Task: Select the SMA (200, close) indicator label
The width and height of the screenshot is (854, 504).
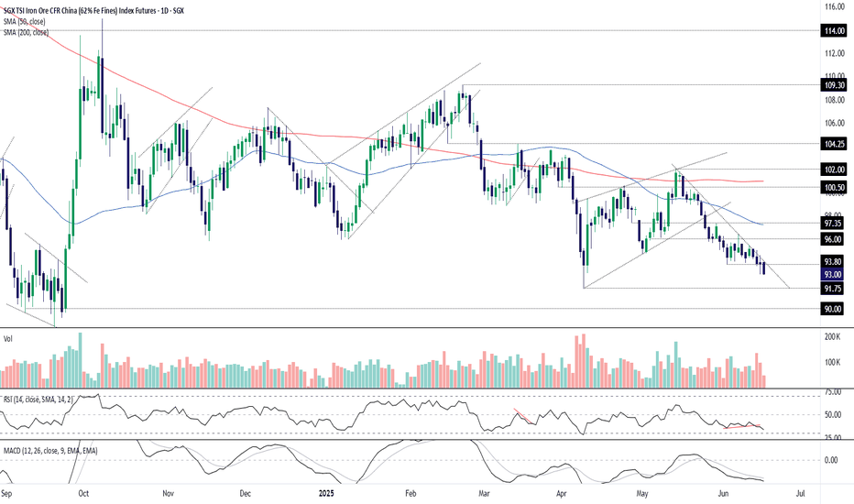Action: [27, 32]
